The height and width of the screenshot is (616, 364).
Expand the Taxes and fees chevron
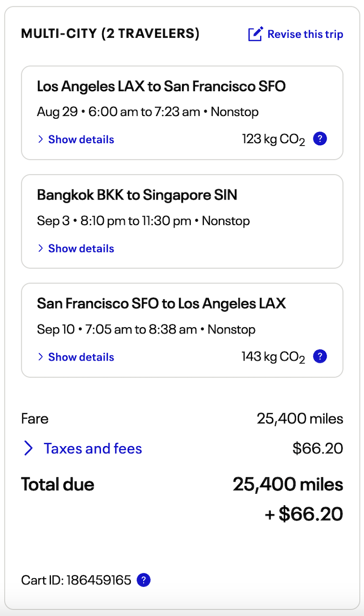pos(29,449)
